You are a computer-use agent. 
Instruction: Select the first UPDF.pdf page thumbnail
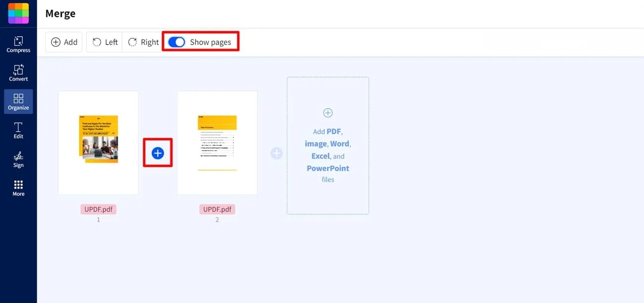(x=98, y=143)
